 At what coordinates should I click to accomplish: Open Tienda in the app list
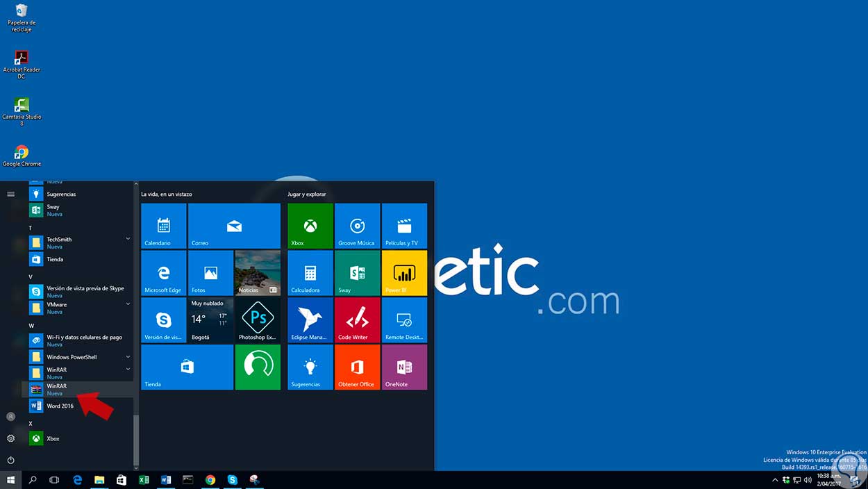click(78, 259)
